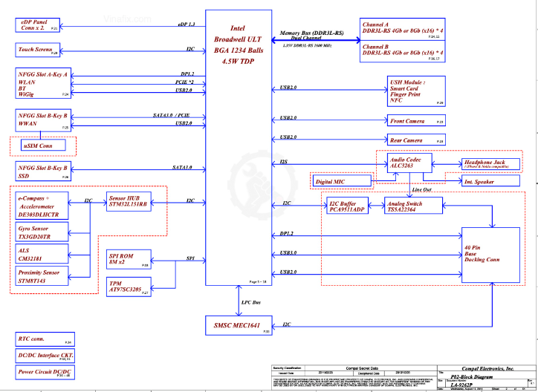Screen dimensions: 538x392
Task: Click the eDP Panel Conn x 2 block
Action: pyautogui.click(x=37, y=25)
